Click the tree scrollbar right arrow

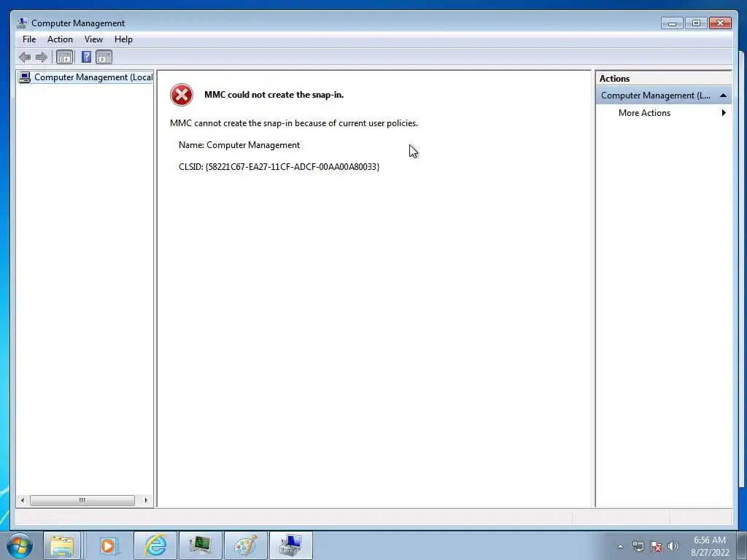click(x=146, y=500)
